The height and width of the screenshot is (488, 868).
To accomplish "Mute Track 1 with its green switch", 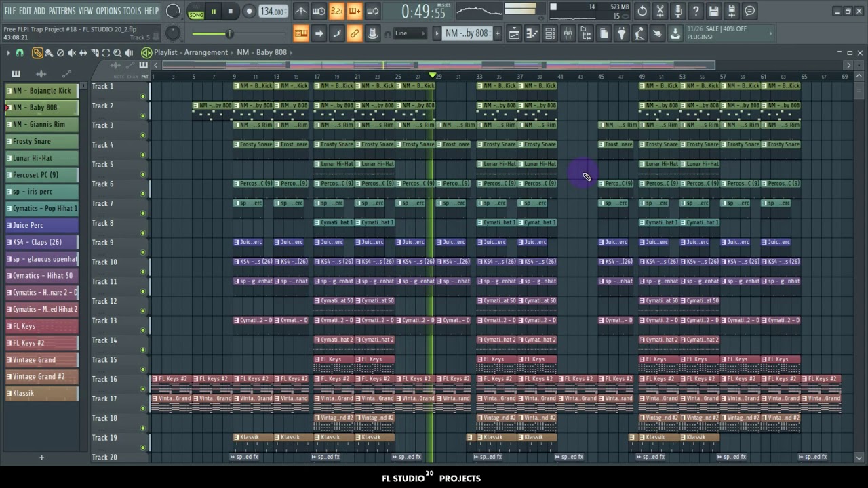I will tap(142, 96).
